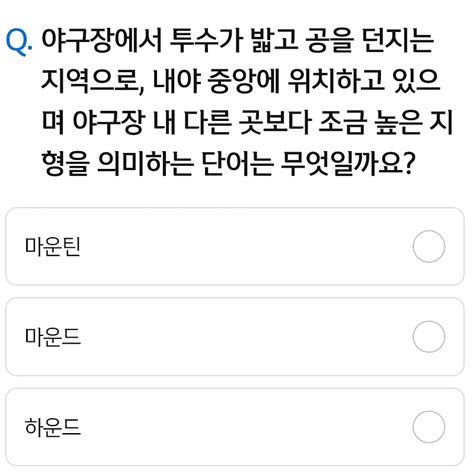This screenshot has height=474, width=474.
Task: Click the question line starting 며 야구장
Action: (x=247, y=122)
